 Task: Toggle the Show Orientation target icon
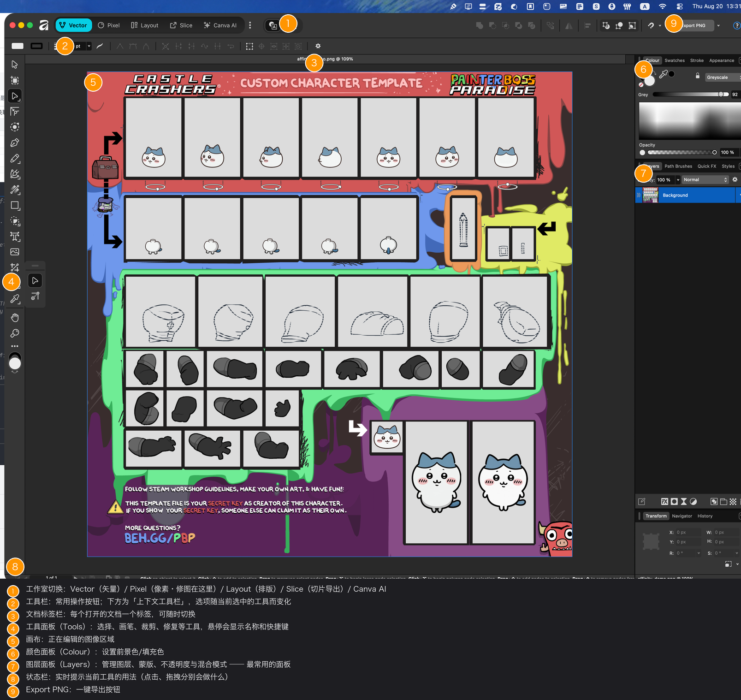pos(261,46)
